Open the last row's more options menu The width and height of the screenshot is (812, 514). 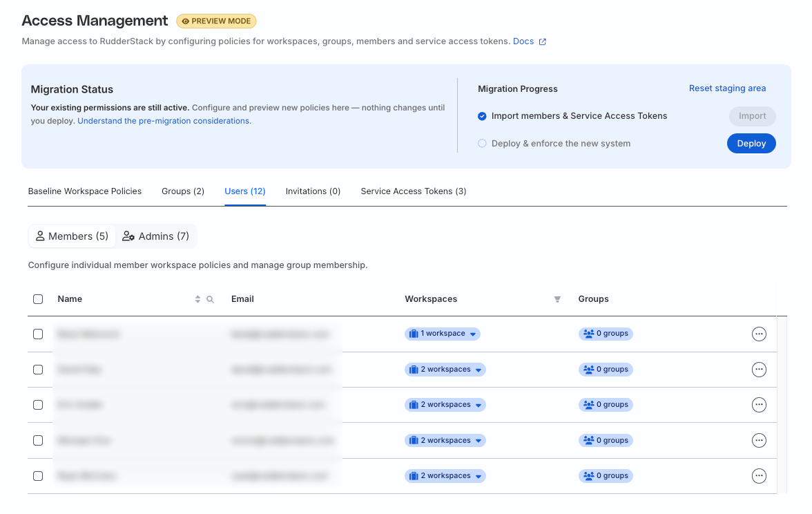[x=759, y=475]
